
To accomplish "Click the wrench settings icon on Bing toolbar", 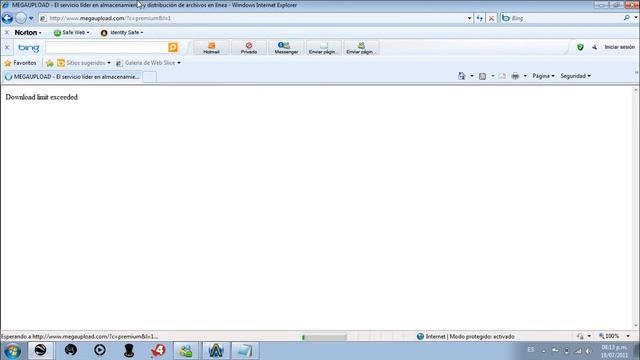I will pos(594,47).
